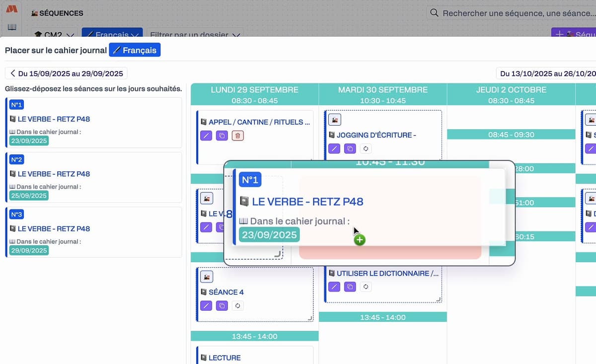The image size is (596, 364).
Task: Click duplicate icon on APPEL / CANTINE card
Action: [x=222, y=136]
